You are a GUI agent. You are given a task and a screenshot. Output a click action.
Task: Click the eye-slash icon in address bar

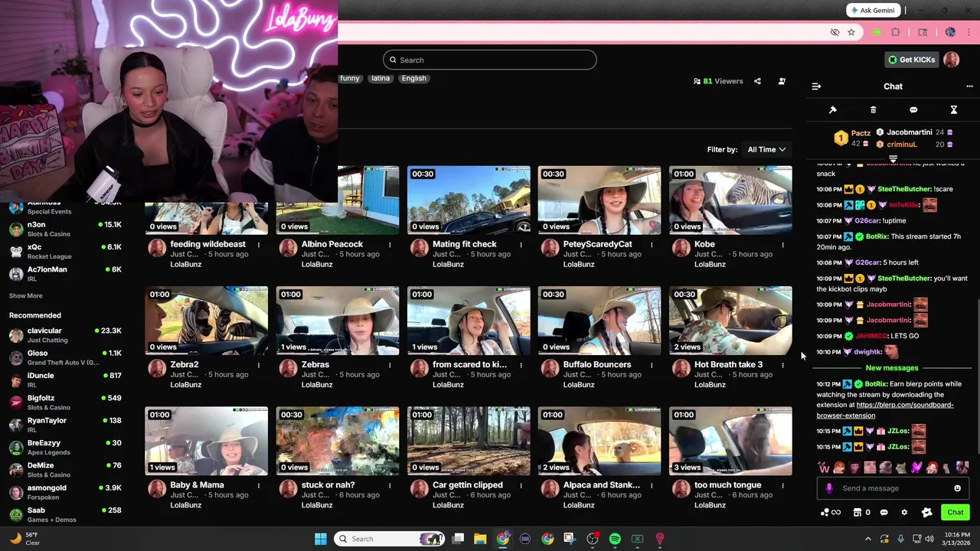tap(835, 32)
